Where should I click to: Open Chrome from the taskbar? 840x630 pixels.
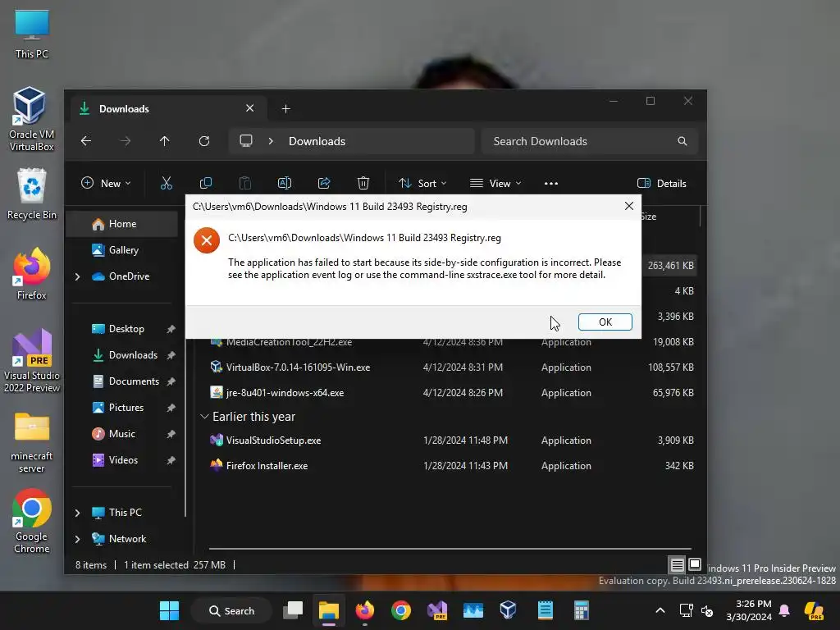coord(400,610)
